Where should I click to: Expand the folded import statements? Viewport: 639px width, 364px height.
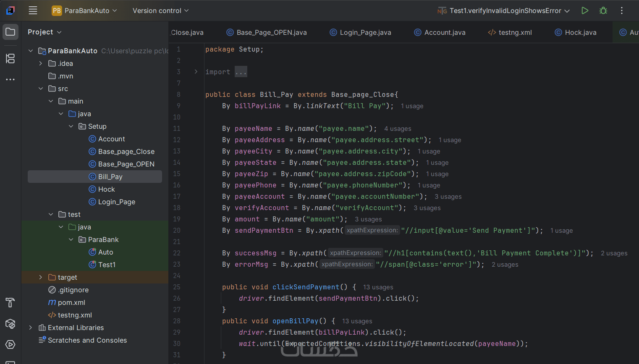pyautogui.click(x=241, y=72)
